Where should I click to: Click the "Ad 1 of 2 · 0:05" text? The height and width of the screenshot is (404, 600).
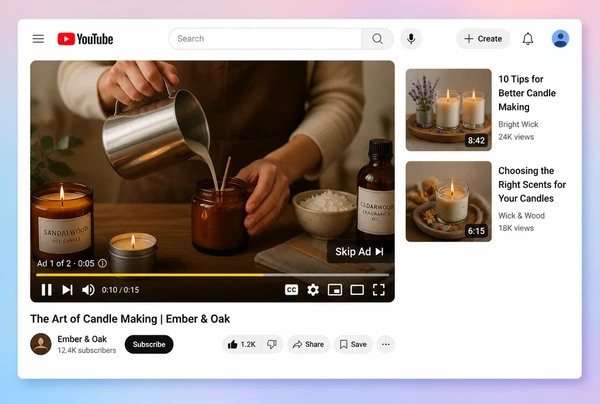coord(65,263)
